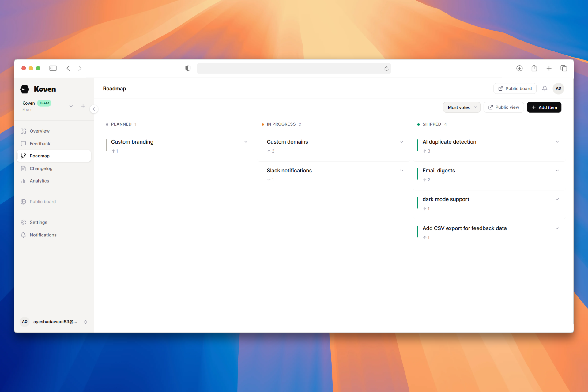Show the tab overview icon
Viewport: 588px width, 392px height.
pos(564,68)
